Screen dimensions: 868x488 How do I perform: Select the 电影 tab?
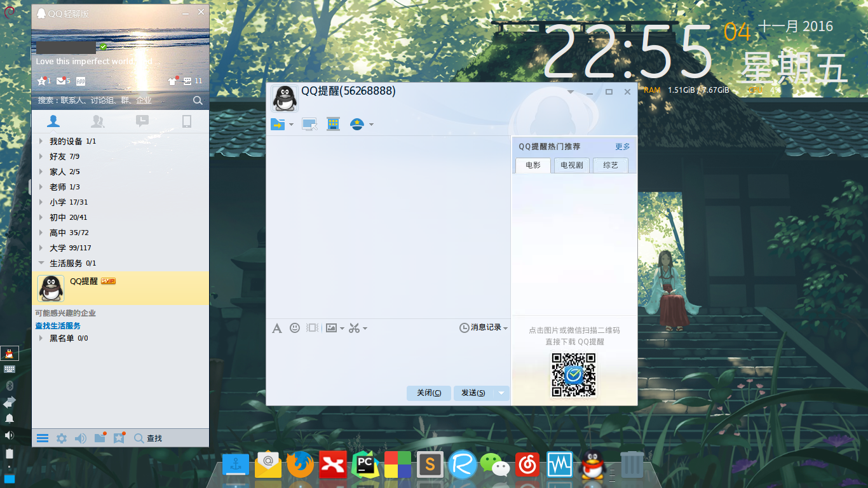pos(533,165)
